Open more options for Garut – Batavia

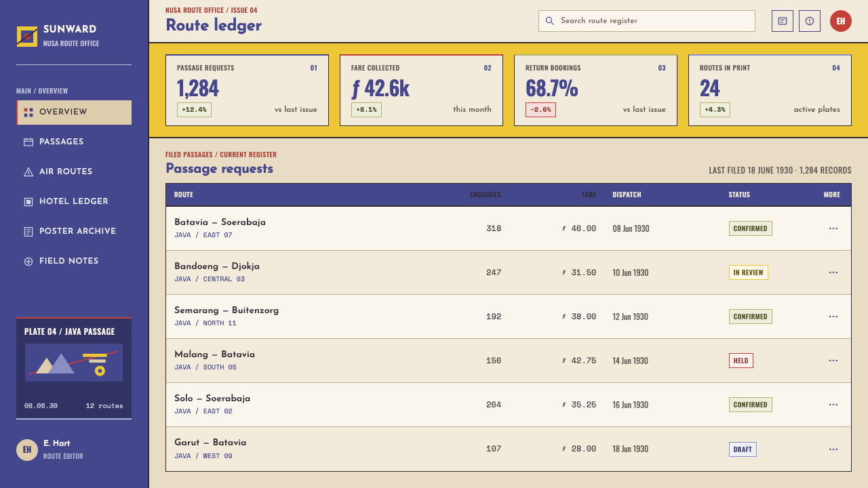pos(833,449)
